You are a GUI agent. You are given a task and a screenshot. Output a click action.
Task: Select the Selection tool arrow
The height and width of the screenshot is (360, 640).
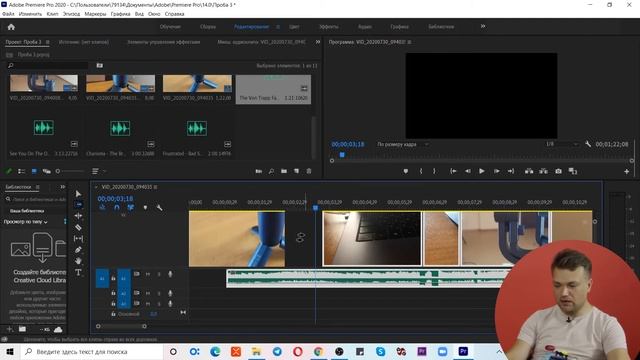(78, 193)
